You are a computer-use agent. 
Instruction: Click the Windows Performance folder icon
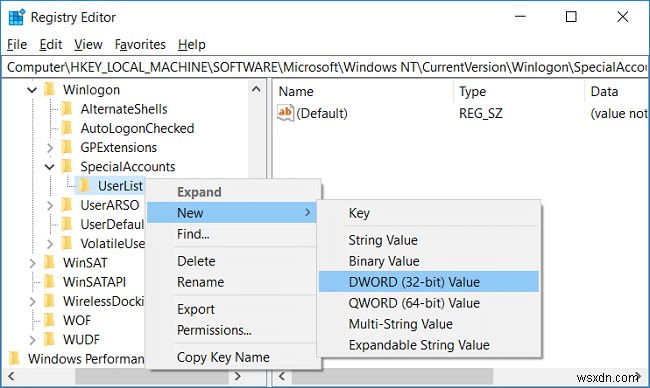click(14, 359)
